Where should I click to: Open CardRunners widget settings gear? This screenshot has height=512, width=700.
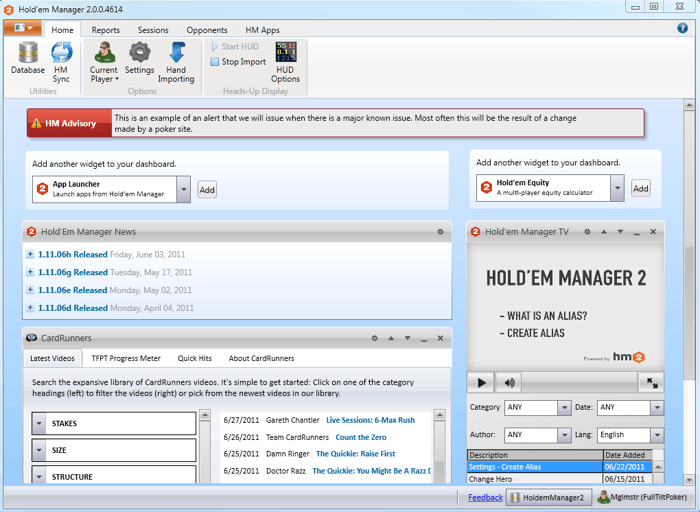375,338
